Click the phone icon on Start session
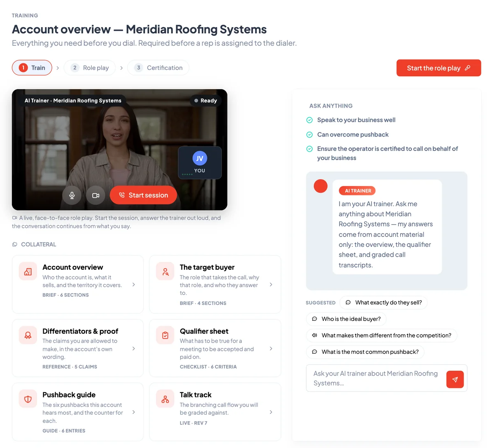The height and width of the screenshot is (448, 494). point(122,195)
